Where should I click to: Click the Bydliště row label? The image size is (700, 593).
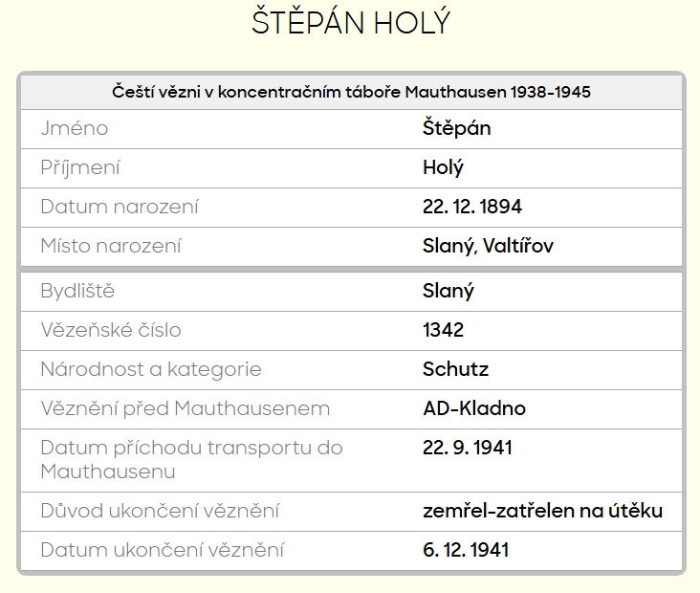77,291
